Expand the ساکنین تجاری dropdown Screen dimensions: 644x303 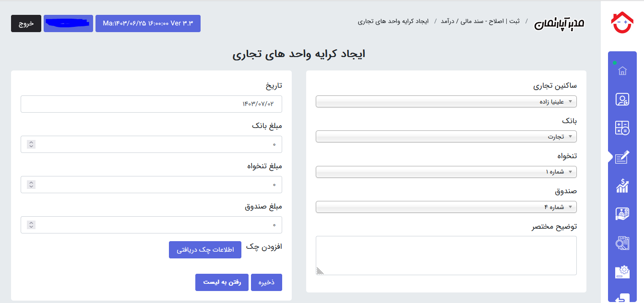[x=446, y=102]
